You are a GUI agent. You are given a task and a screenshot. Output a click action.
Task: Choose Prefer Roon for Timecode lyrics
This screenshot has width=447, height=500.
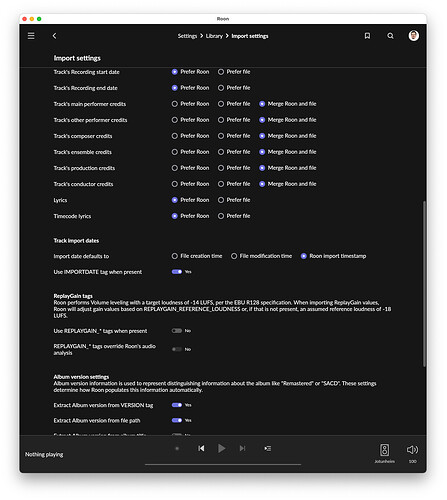(190, 216)
